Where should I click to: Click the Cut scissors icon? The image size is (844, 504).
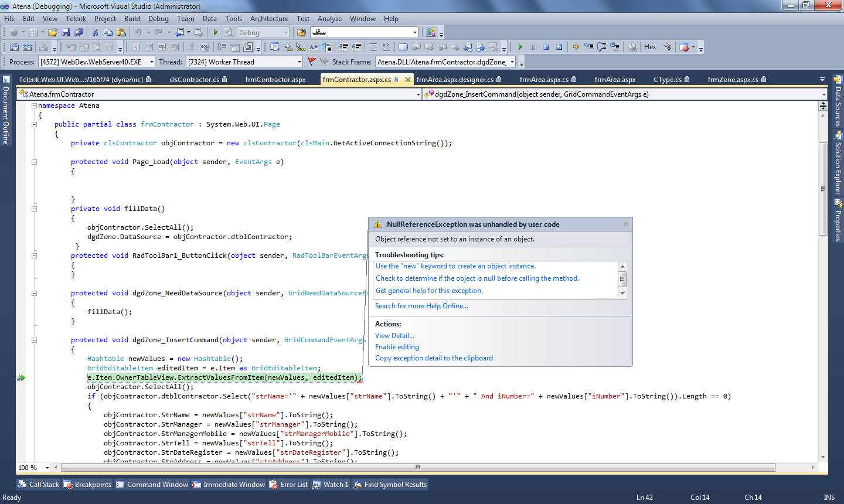(x=95, y=32)
